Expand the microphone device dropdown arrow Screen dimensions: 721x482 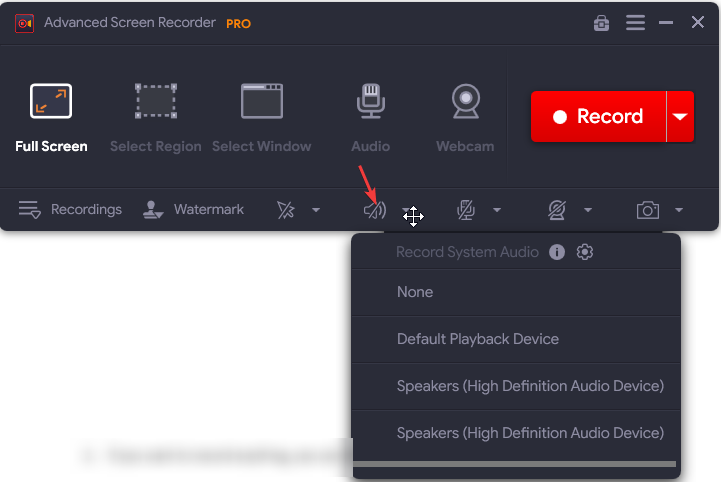click(x=496, y=210)
